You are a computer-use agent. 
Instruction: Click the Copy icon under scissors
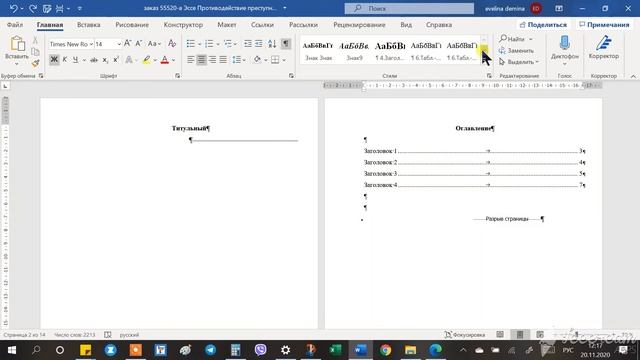click(36, 51)
